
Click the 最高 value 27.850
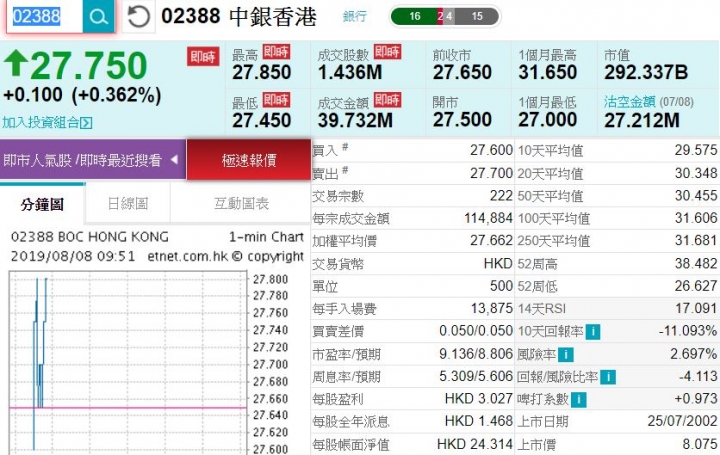pos(261,73)
